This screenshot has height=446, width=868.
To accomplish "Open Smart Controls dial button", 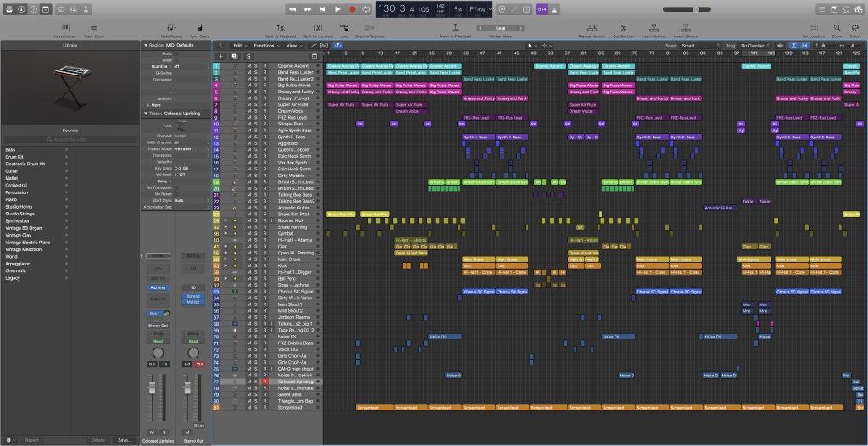I will click(61, 9).
